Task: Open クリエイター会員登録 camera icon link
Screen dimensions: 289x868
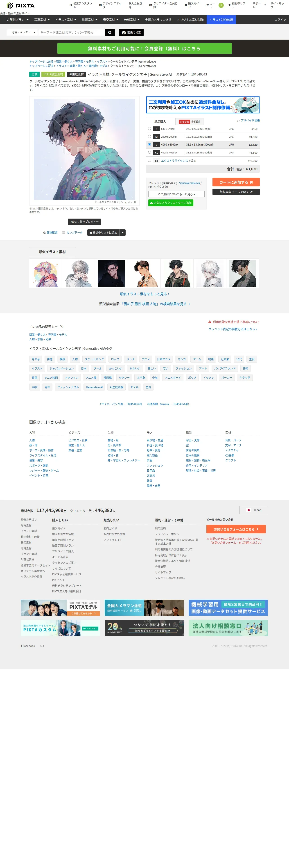Action: click(x=151, y=5)
